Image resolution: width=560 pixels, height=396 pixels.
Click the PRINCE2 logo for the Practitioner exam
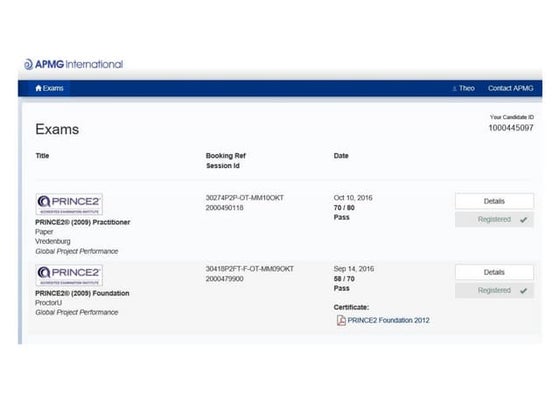(69, 204)
